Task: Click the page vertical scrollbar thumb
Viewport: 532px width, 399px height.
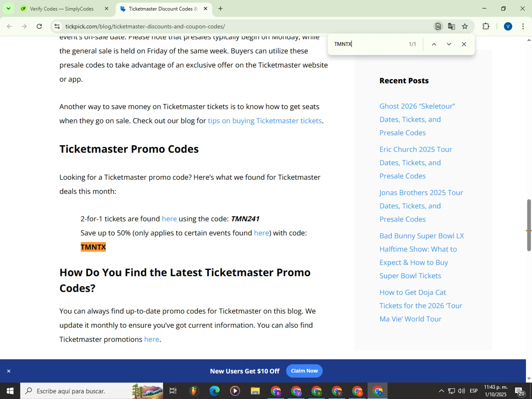Action: point(529,225)
